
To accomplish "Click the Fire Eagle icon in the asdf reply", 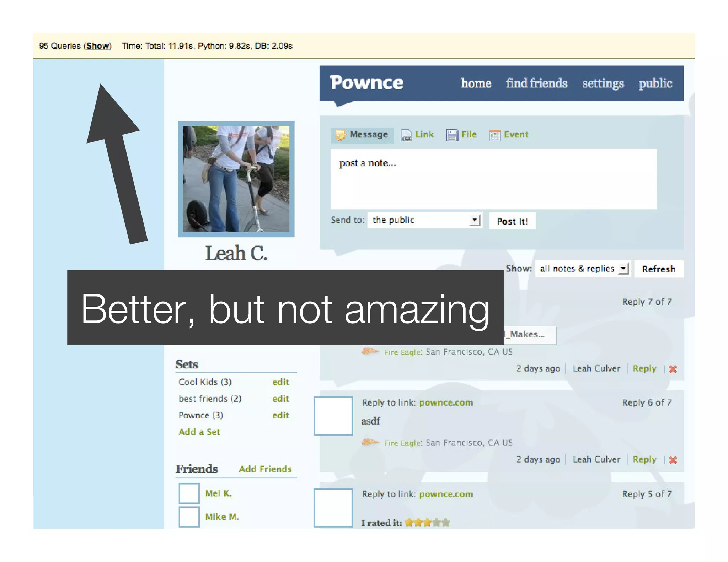I will tap(370, 442).
